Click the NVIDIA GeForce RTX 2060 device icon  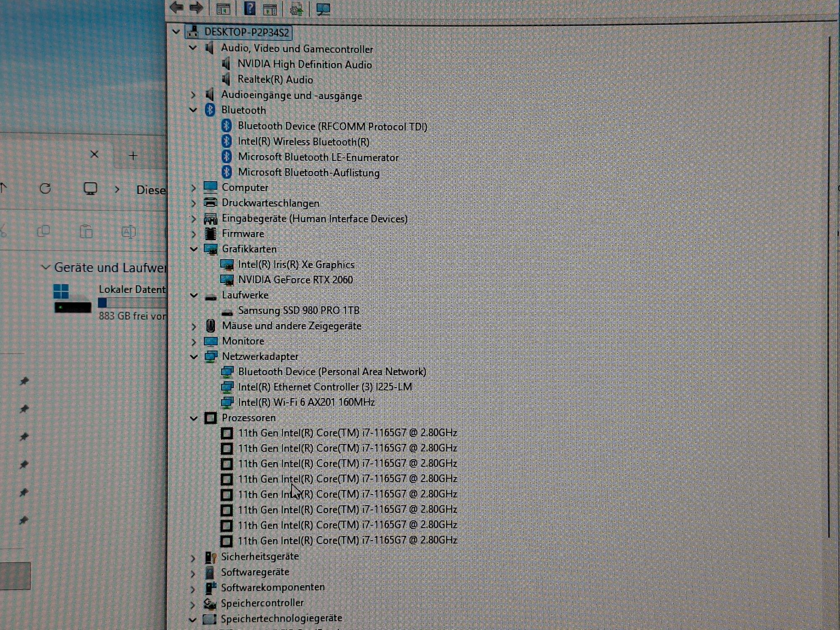(x=227, y=280)
